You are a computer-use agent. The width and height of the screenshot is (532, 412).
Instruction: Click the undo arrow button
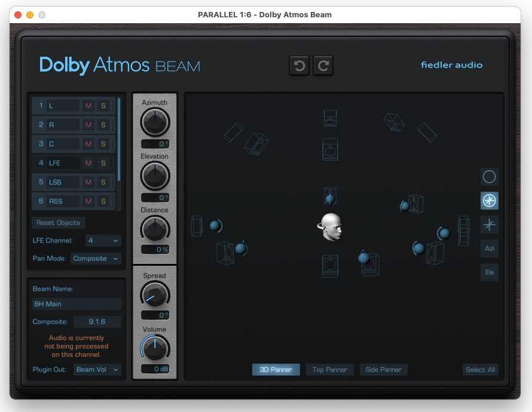click(299, 66)
